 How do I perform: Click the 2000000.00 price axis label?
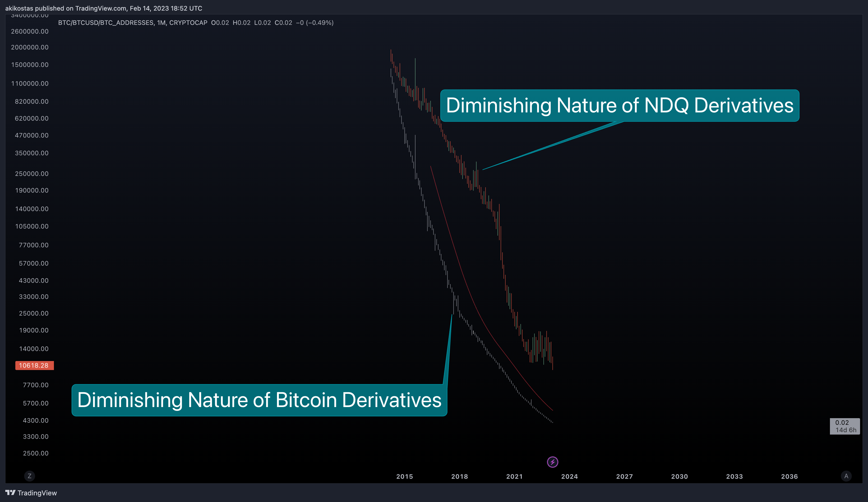(30, 47)
